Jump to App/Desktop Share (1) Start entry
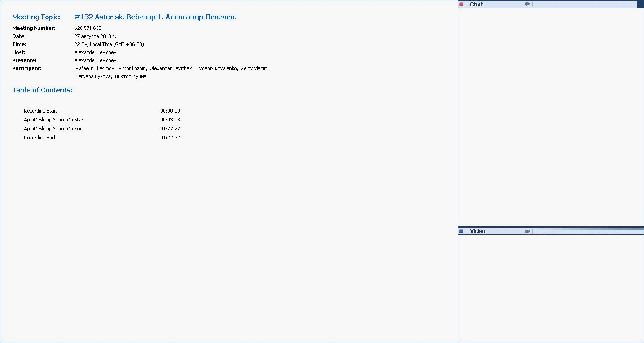This screenshot has height=343, width=644. coord(55,120)
